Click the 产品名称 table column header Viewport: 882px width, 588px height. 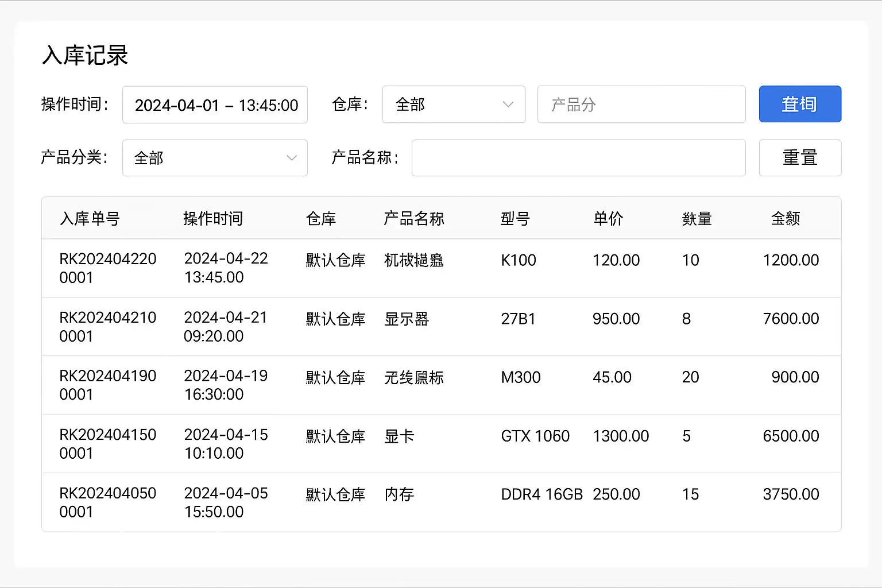pyautogui.click(x=413, y=219)
